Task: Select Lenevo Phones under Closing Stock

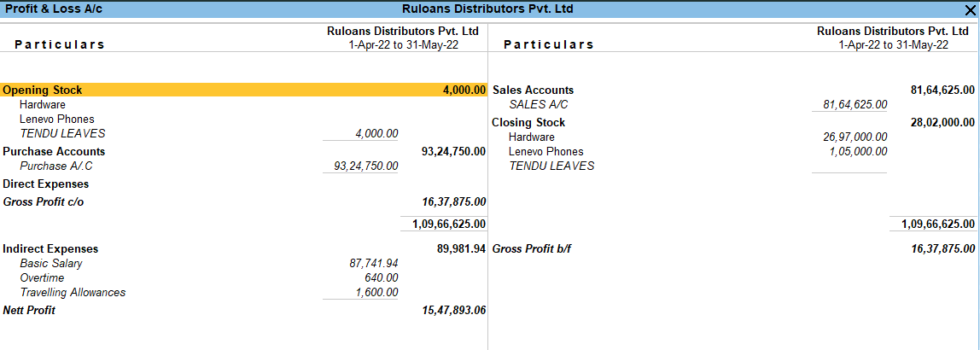Action: [545, 151]
